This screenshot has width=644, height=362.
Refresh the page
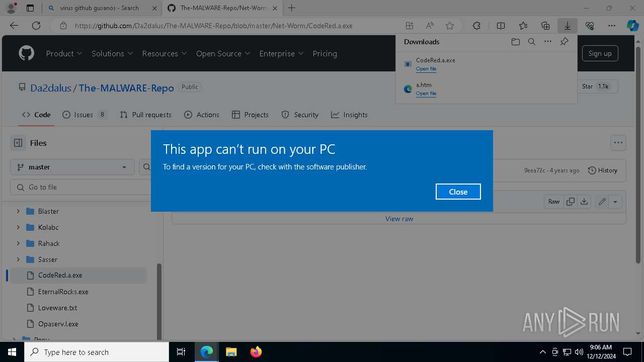[x=36, y=26]
